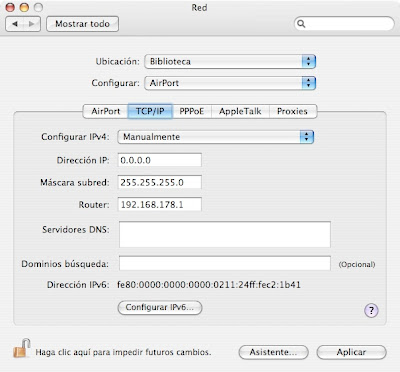
Task: Focus the search field in toolbar
Action: [344, 24]
